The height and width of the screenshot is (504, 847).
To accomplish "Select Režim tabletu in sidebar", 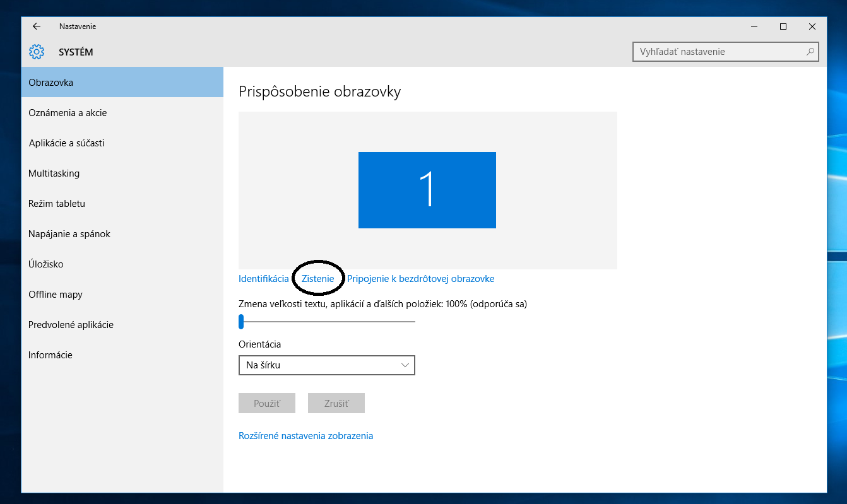I will coord(57,204).
